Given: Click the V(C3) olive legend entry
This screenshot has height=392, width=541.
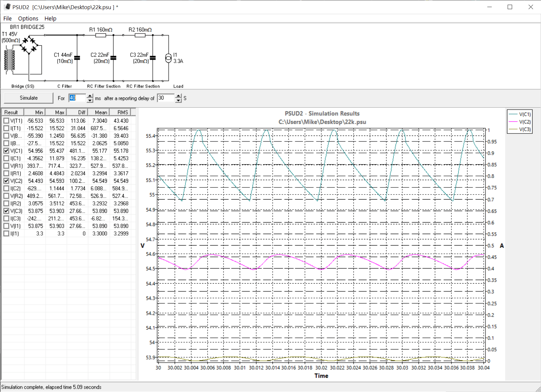Looking at the screenshot, I should [520, 129].
